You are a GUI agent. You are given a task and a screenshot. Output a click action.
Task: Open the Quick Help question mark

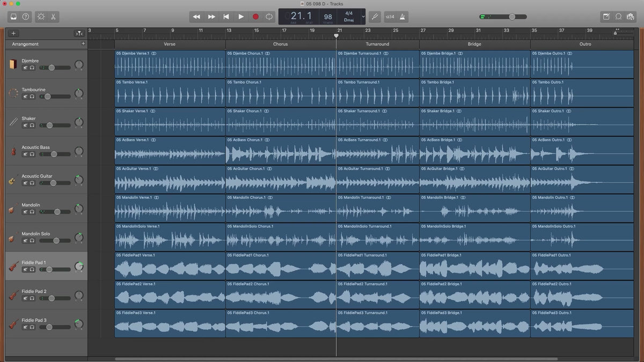[x=26, y=17]
